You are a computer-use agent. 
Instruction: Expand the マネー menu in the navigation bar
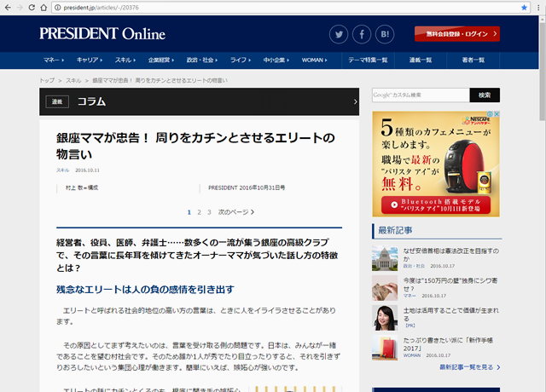coord(54,61)
